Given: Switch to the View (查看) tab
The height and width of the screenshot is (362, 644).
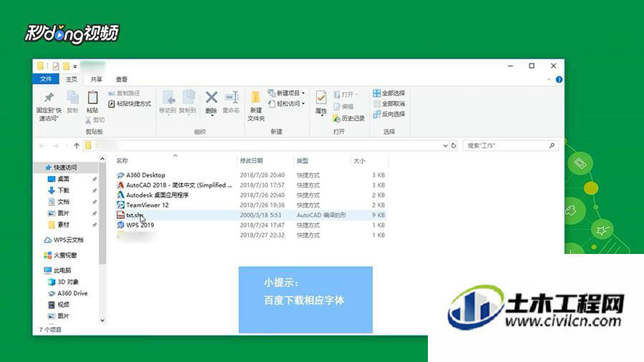Looking at the screenshot, I should [122, 79].
